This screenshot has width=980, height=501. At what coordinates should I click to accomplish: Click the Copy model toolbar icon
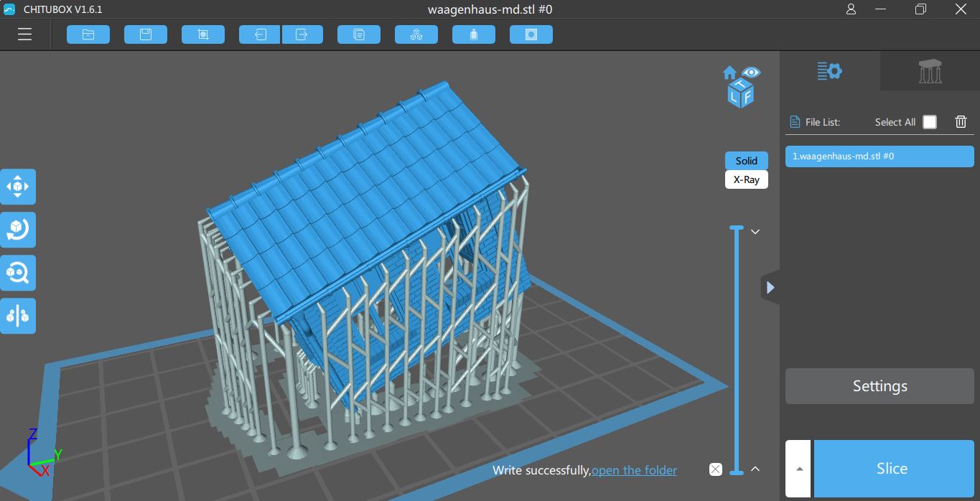coord(359,34)
